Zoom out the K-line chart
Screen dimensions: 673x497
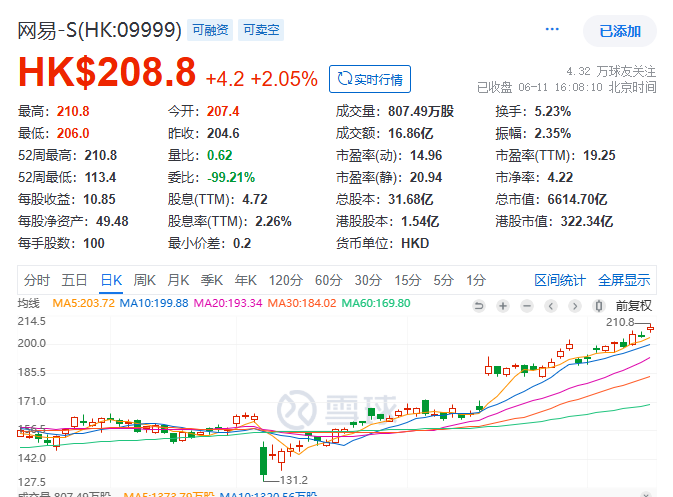pyautogui.click(x=525, y=305)
